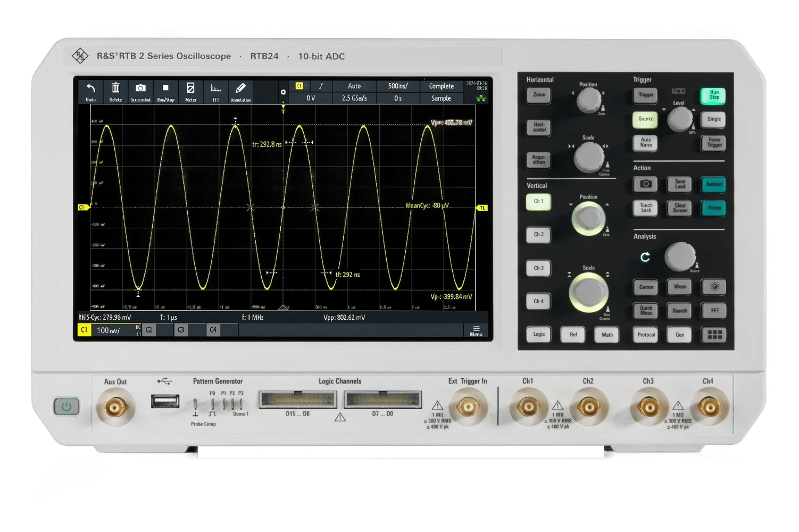The height and width of the screenshot is (532, 799).
Task: Toggle the Ch 3 button in Vertical
Action: point(538,268)
